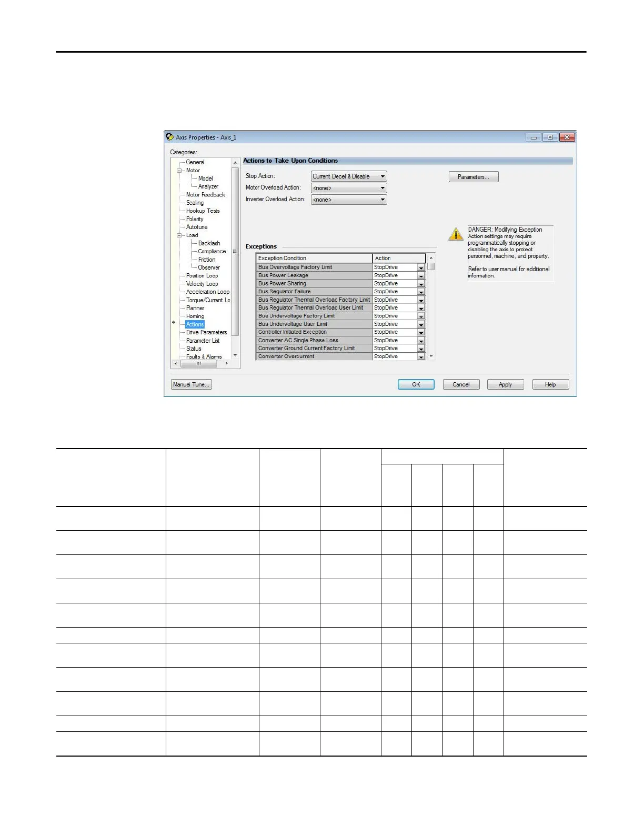
Task: Select Converter Ground Current Factory Limit row
Action: pos(314,349)
